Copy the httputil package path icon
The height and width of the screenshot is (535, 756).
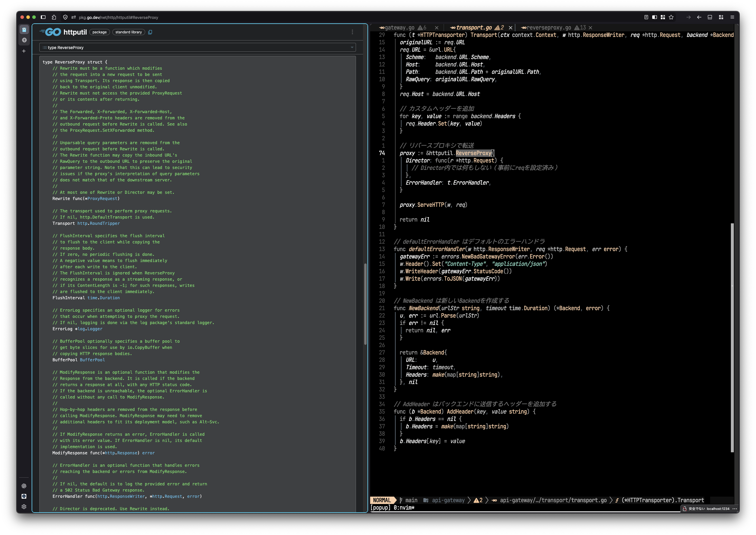[150, 32]
